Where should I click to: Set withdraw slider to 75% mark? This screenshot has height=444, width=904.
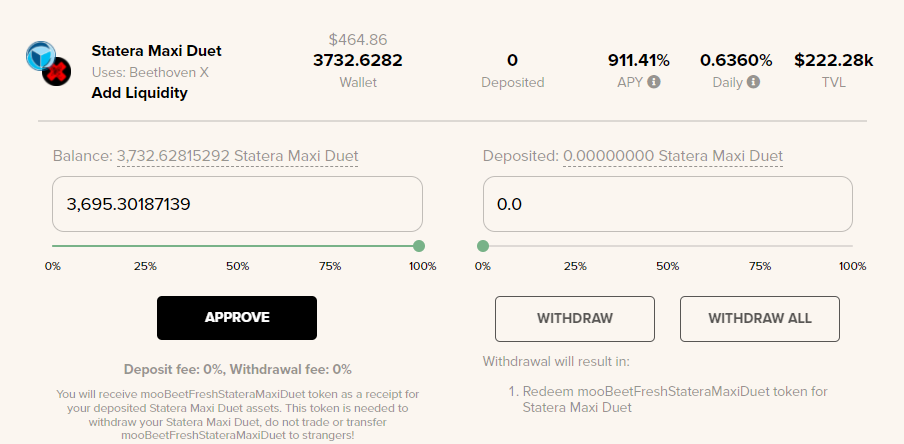tap(760, 246)
